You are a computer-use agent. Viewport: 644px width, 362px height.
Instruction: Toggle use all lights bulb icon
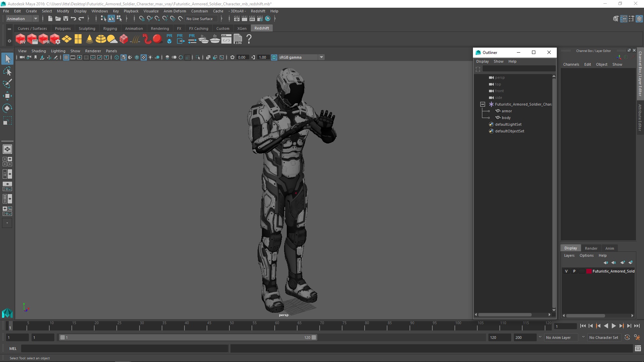tap(150, 57)
